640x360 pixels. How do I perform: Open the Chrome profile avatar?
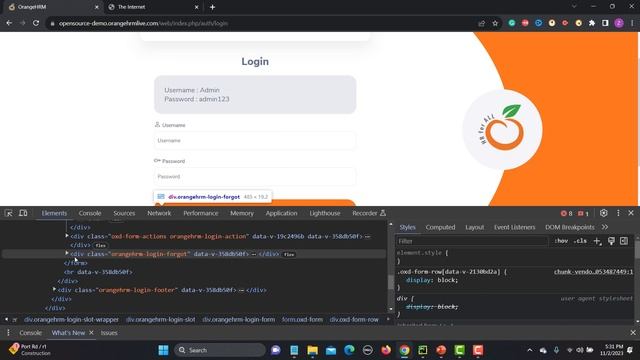[619, 23]
